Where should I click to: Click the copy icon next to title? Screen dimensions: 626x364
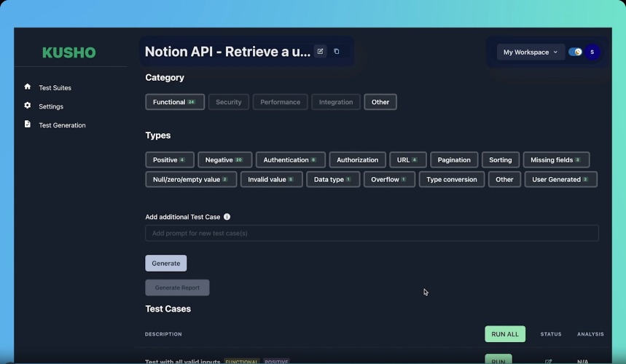(x=337, y=52)
